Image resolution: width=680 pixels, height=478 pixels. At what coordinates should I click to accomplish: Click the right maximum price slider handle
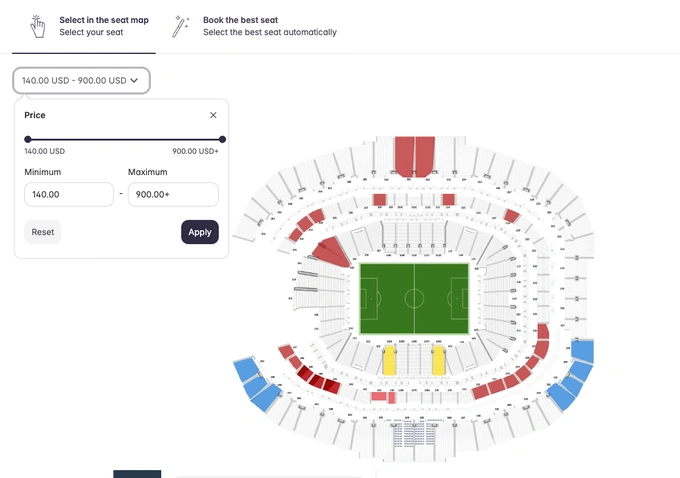(222, 139)
